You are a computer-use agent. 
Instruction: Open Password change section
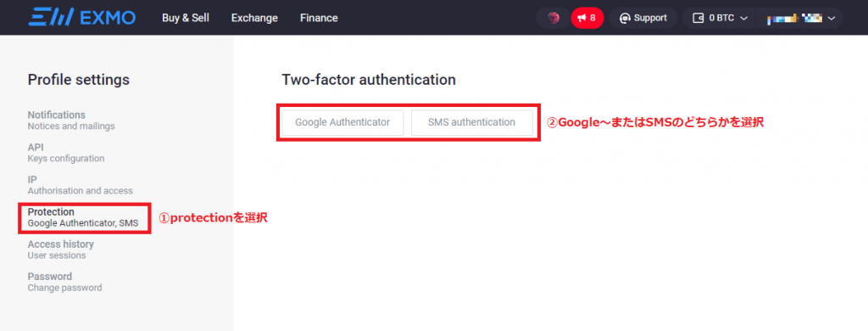click(x=64, y=282)
